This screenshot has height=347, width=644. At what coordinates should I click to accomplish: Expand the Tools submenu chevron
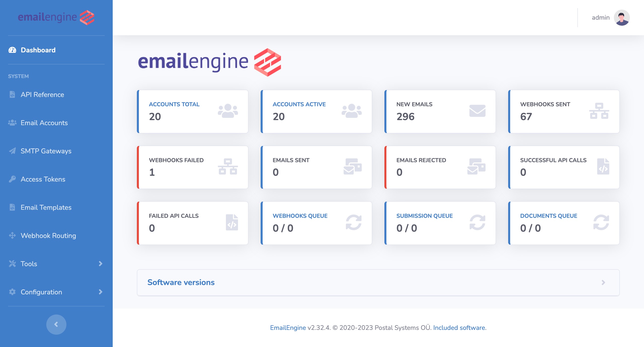coord(100,264)
